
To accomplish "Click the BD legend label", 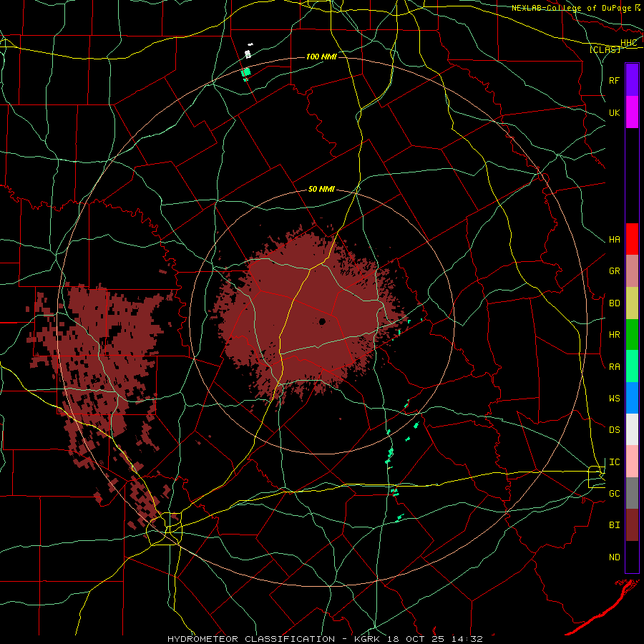I will coord(615,303).
